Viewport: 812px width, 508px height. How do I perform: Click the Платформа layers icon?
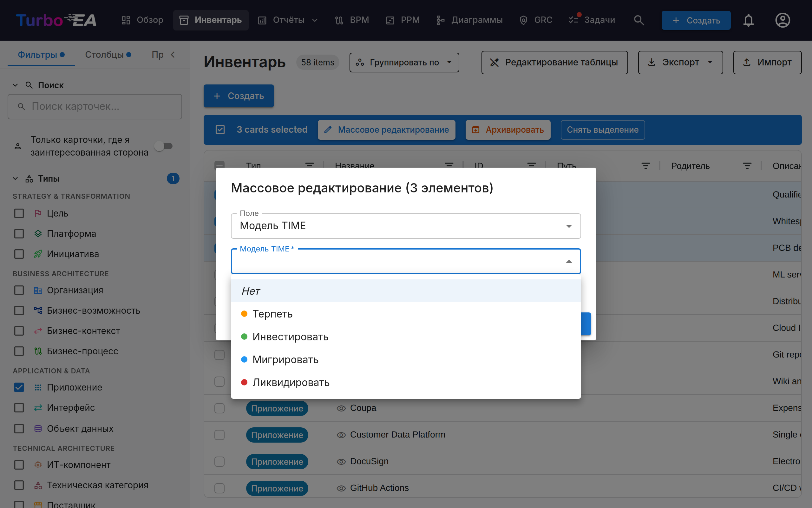38,233
